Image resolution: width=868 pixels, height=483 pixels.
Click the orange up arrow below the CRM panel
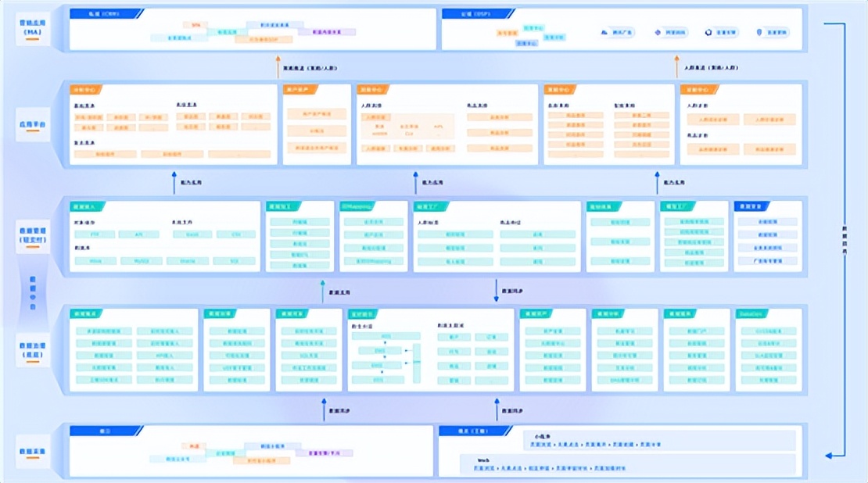[x=278, y=68]
